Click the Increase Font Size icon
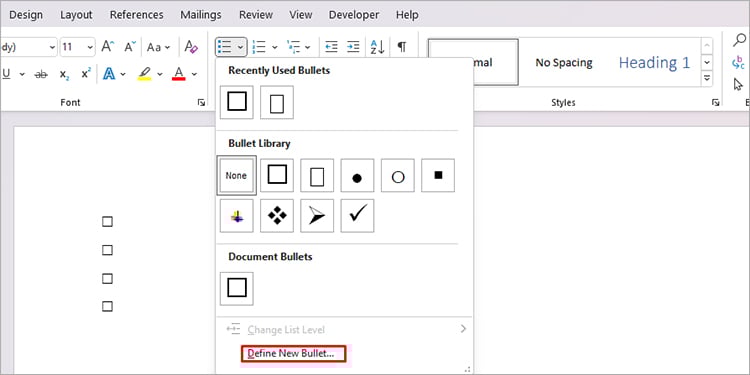The image size is (750, 375). tap(108, 47)
